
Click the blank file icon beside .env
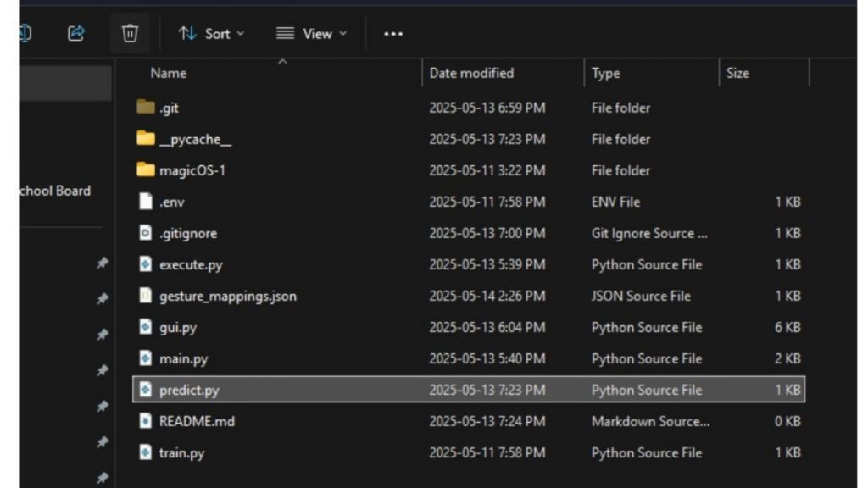146,202
